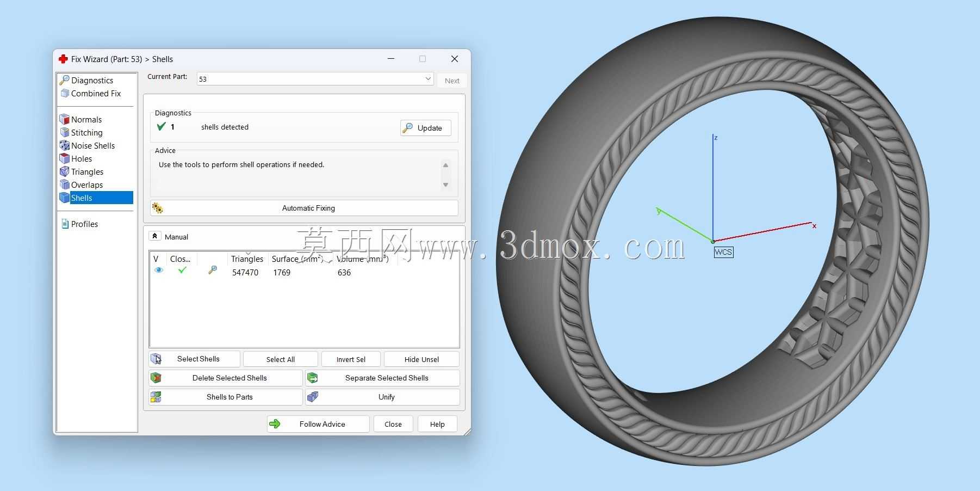Viewport: 980px width, 491px height.
Task: Click Diagnostics magnifier icon in sidebar
Action: [64, 80]
